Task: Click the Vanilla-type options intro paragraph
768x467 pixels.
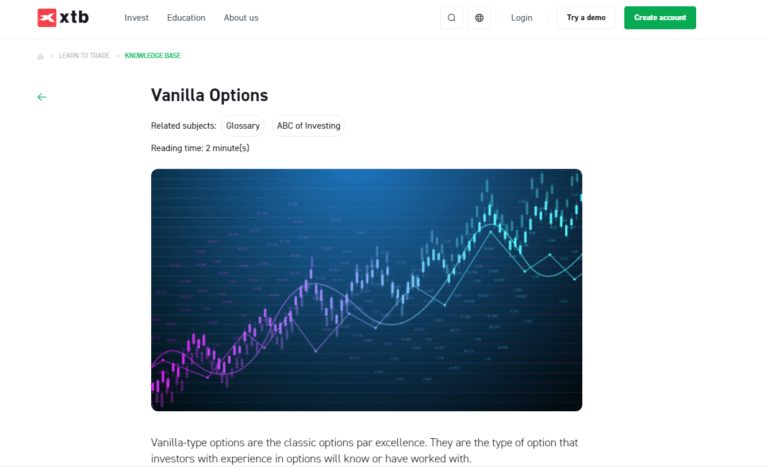Action: (364, 450)
